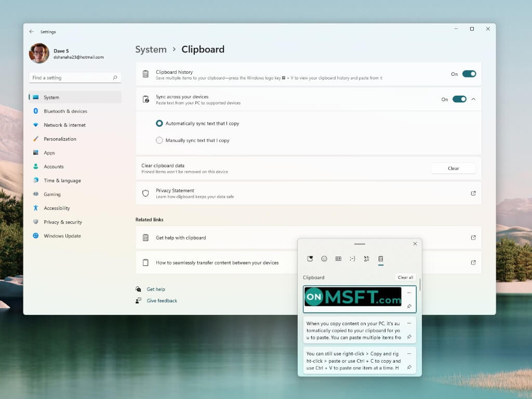
Task: Go to Bluetooth & devices settings
Action: [65, 111]
